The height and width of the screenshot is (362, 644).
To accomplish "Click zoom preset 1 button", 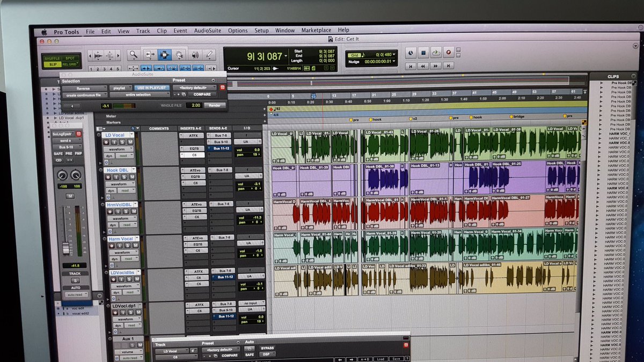I will point(91,69).
